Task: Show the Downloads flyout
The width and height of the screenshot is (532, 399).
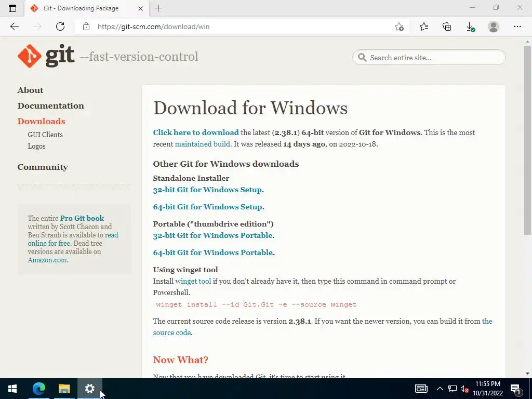Action: [470, 27]
